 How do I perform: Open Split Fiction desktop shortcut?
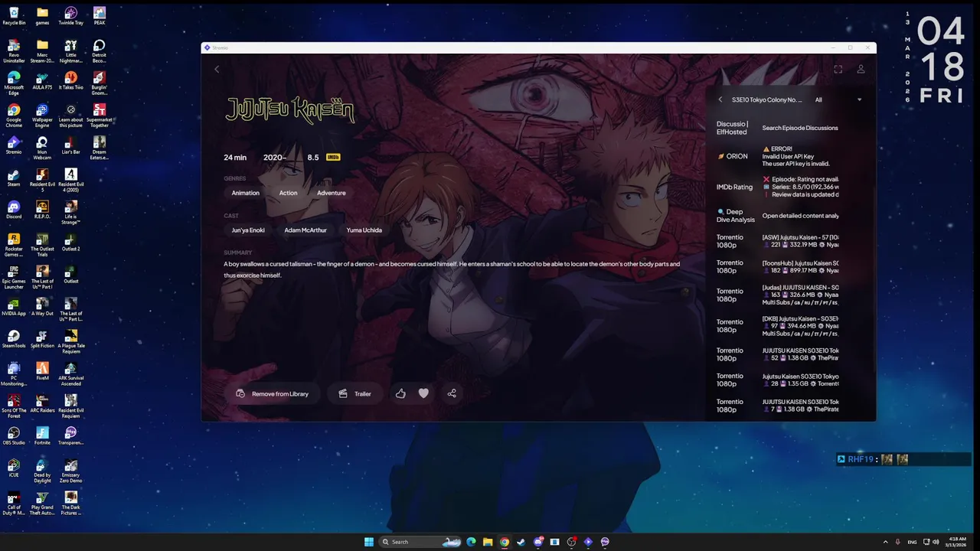pyautogui.click(x=42, y=338)
